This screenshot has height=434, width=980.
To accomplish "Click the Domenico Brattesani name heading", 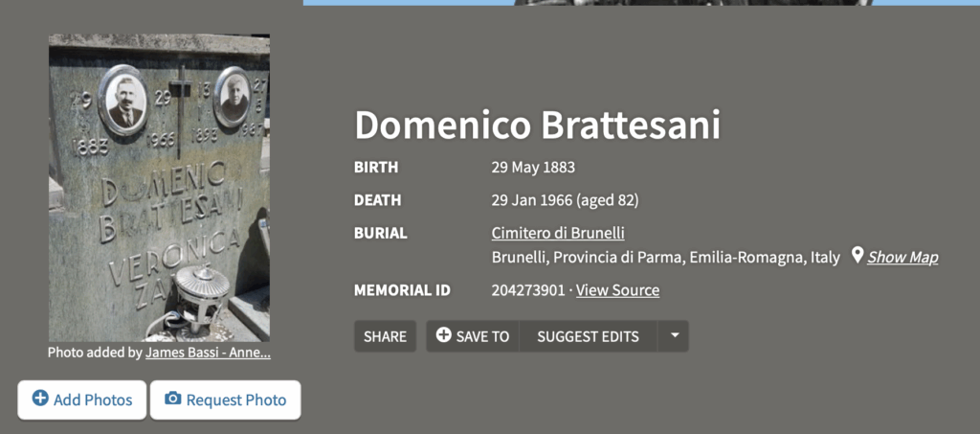I will coord(538,126).
